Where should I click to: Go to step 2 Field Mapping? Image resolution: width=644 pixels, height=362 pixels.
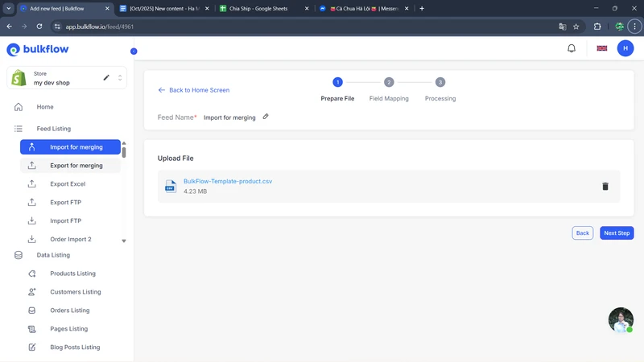click(389, 82)
